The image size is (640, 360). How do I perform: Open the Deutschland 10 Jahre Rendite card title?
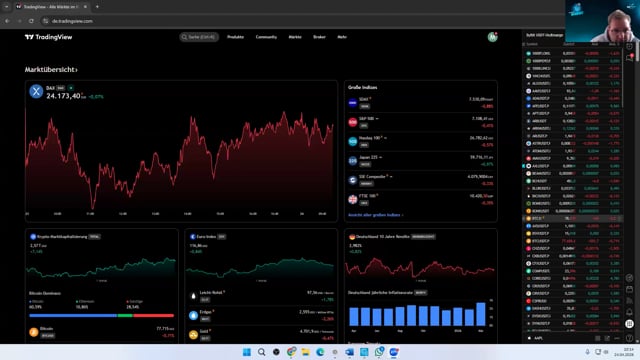[382, 236]
